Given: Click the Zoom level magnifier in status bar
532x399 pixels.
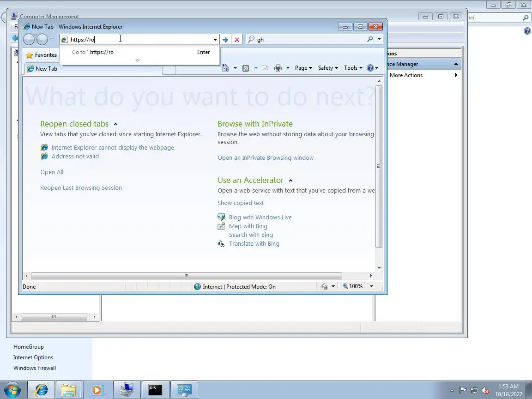Looking at the screenshot, I should 345,286.
